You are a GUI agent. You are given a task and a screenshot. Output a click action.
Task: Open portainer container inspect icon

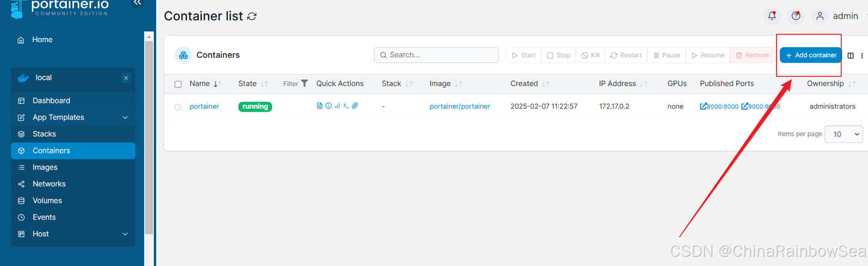click(x=329, y=106)
